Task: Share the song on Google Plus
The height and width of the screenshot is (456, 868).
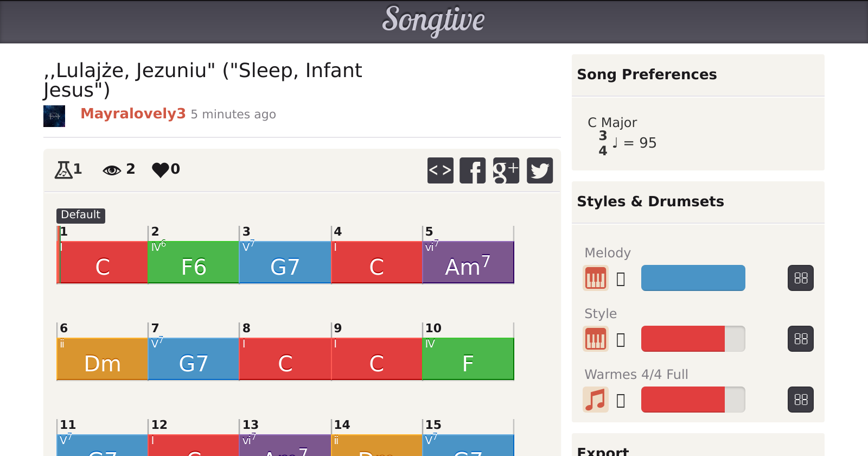Action: 506,170
